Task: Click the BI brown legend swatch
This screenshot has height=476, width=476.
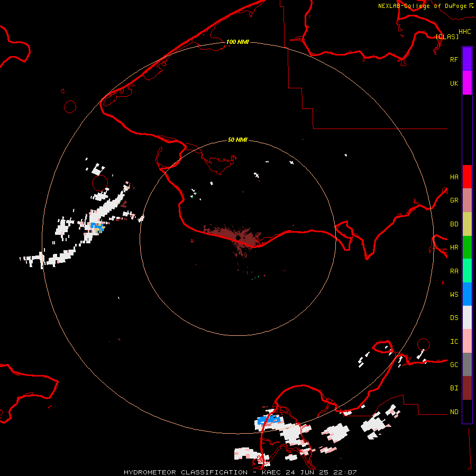Action: (467, 388)
